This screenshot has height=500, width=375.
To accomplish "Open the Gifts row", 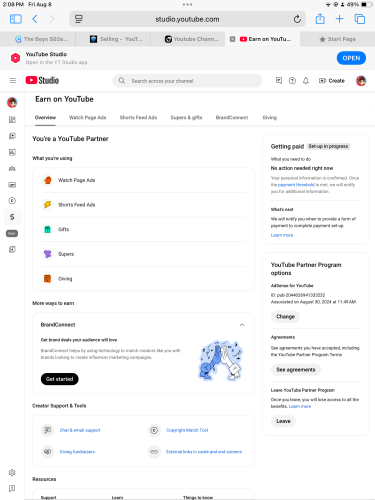I will pos(143,229).
